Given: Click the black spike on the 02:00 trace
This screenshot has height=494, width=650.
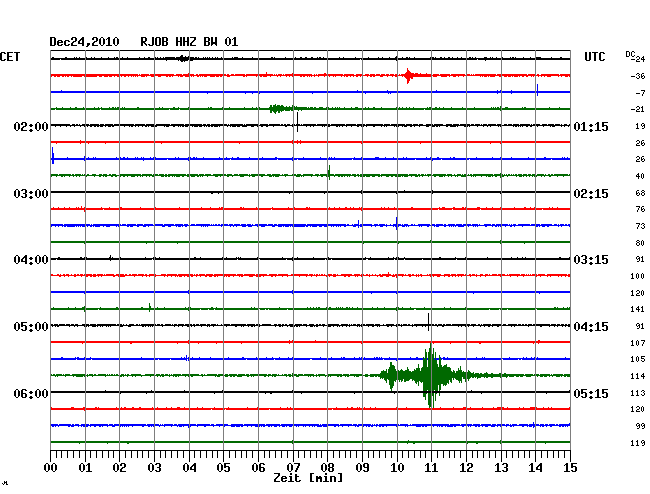Looking at the screenshot, I should [297, 122].
